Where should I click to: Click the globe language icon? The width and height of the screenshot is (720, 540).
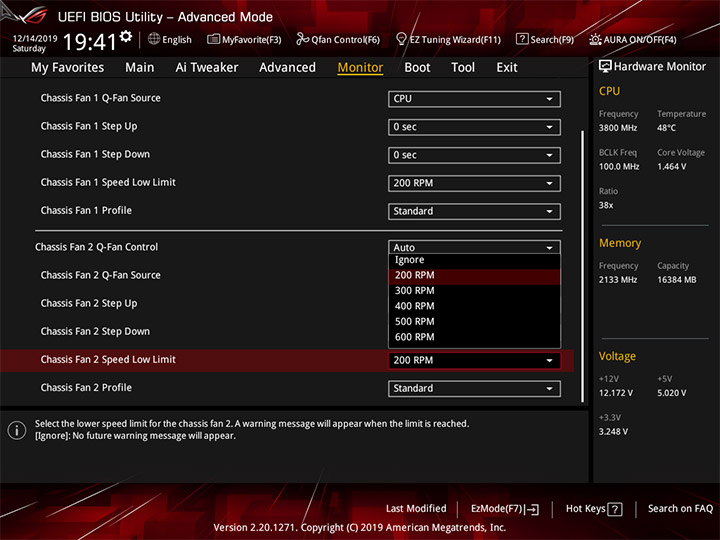[154, 39]
